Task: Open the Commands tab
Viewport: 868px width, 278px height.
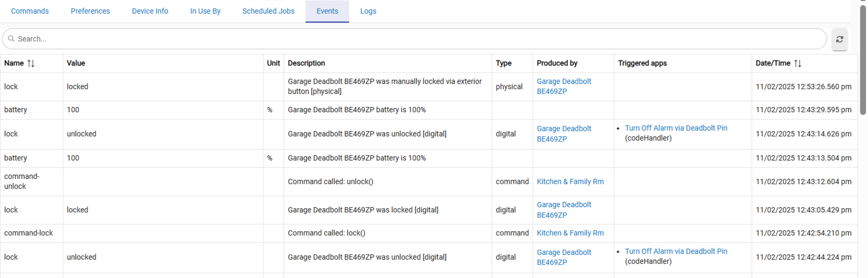Action: 30,11
